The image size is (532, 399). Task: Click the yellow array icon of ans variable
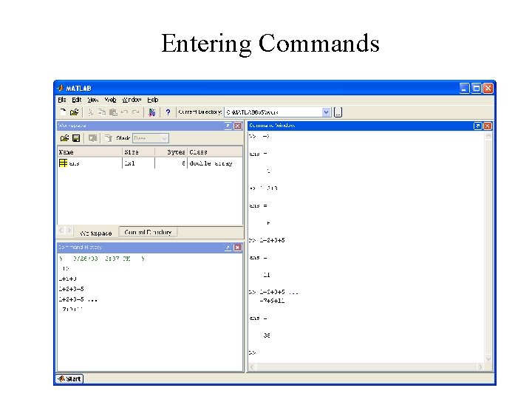(x=63, y=163)
